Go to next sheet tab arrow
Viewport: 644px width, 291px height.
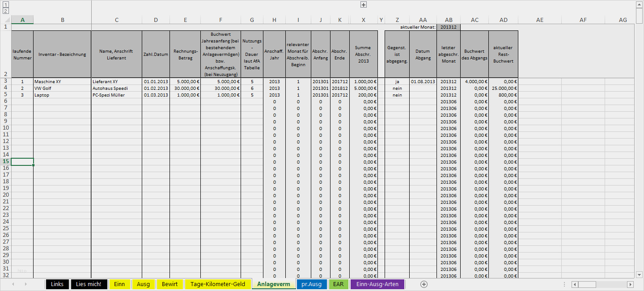point(26,284)
